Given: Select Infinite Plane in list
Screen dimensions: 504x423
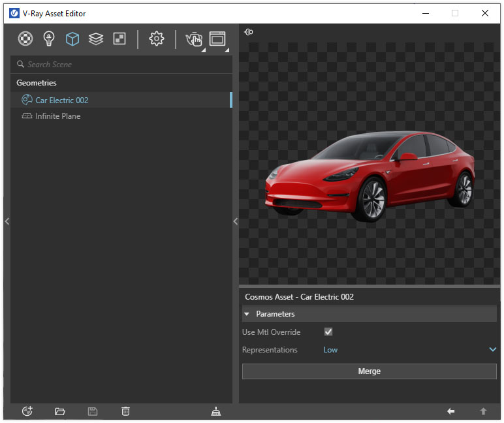Looking at the screenshot, I should pyautogui.click(x=121, y=116).
